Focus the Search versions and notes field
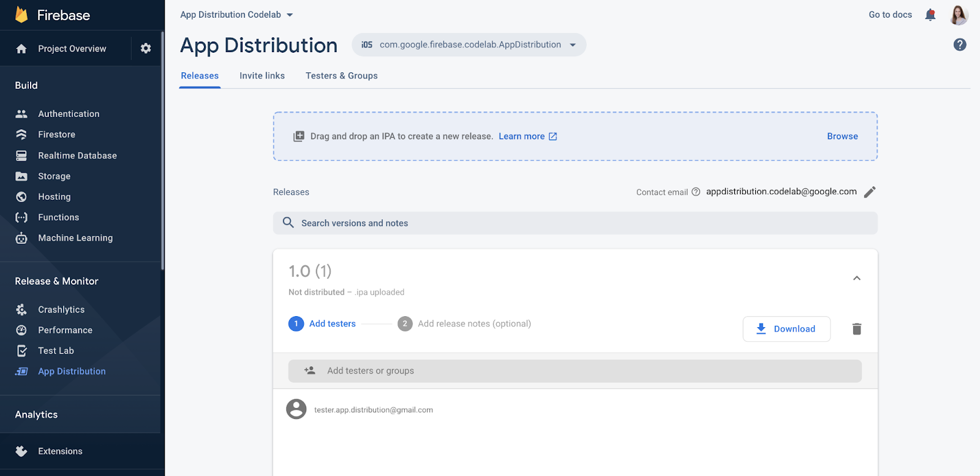980x476 pixels. tap(575, 223)
